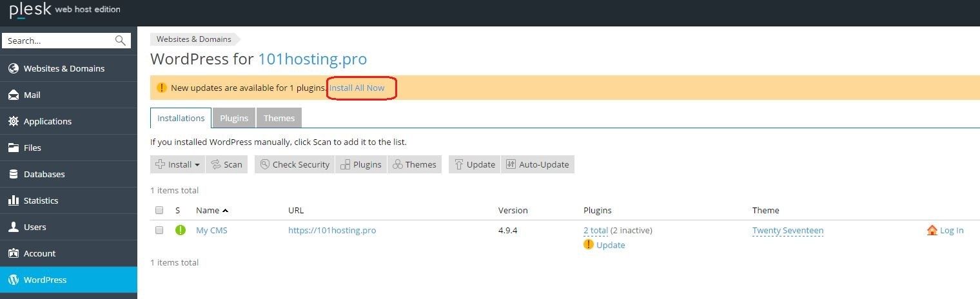
Task: Click the Plesk logo
Action: 64,10
